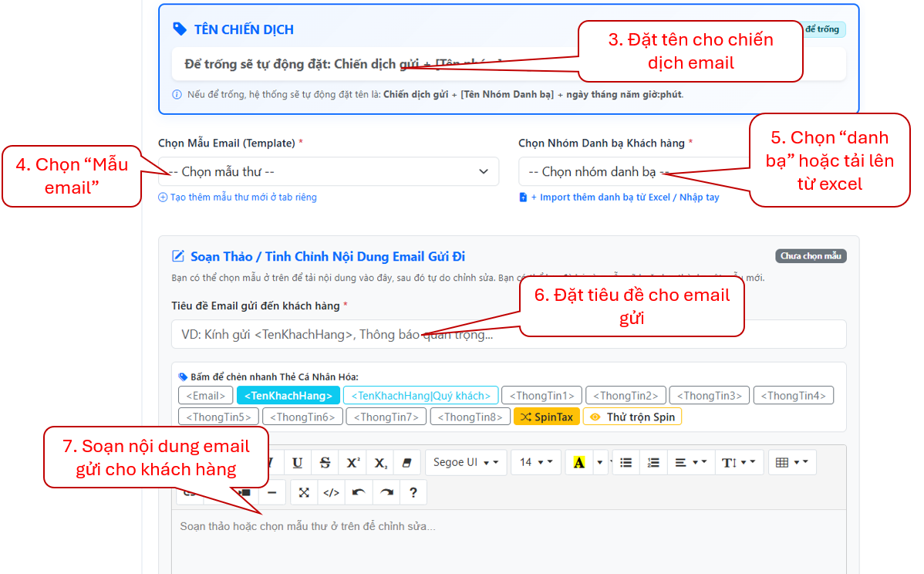Open the line height dropdown
The height and width of the screenshot is (574, 924).
pos(739,463)
